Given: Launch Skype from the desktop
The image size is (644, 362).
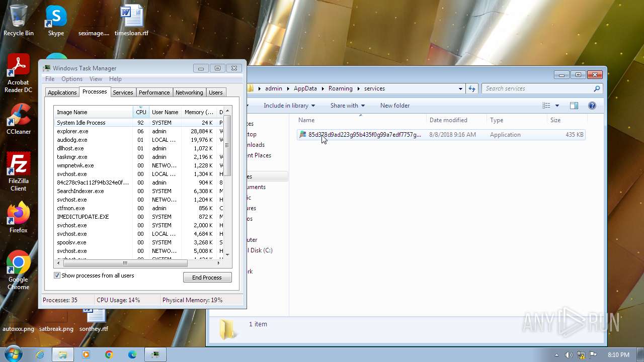Looking at the screenshot, I should click(x=56, y=21).
